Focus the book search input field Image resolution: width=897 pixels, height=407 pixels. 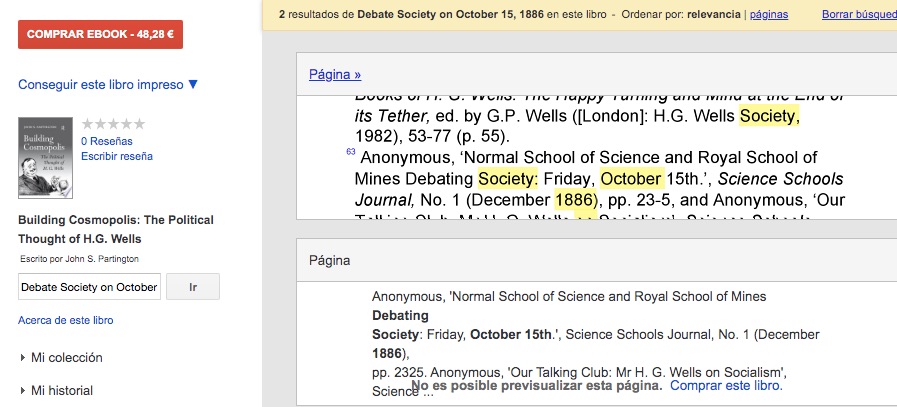coord(89,287)
